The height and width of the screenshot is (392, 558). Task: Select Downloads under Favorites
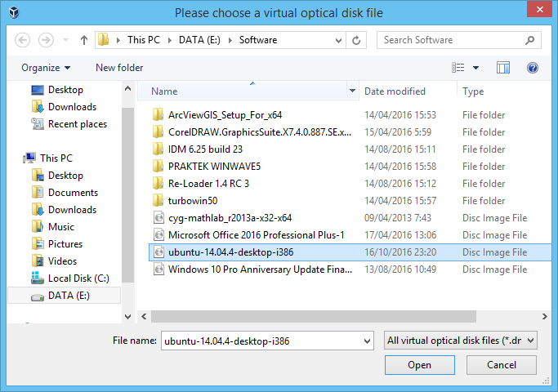(x=64, y=107)
